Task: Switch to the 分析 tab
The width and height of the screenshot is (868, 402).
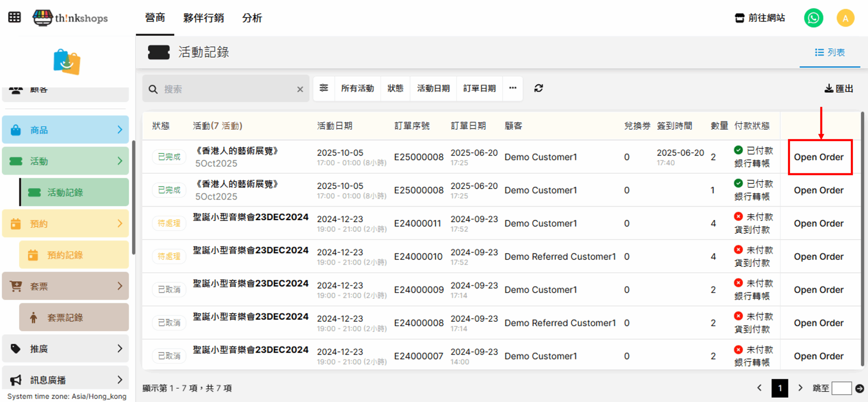Action: click(x=252, y=18)
